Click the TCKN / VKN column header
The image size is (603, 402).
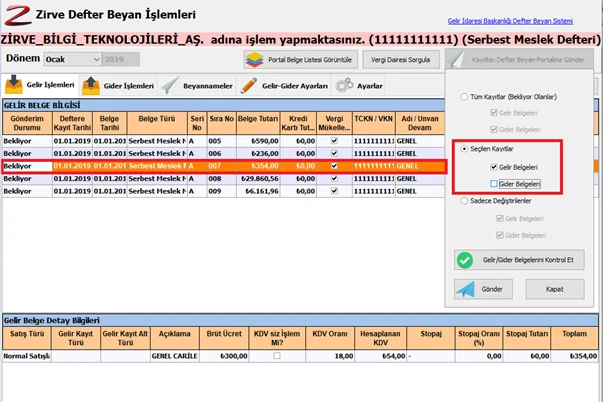pyautogui.click(x=373, y=123)
